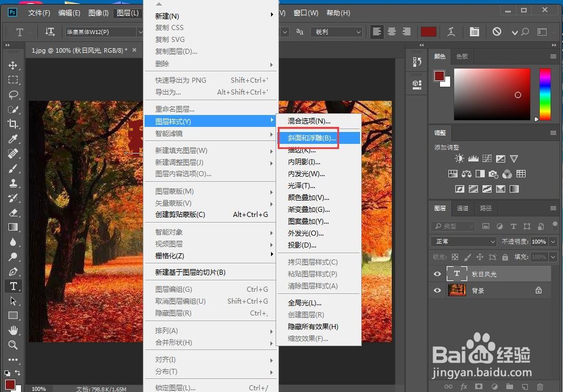Click the Levels adjustment icon
This screenshot has height=392, width=563.
(x=473, y=159)
